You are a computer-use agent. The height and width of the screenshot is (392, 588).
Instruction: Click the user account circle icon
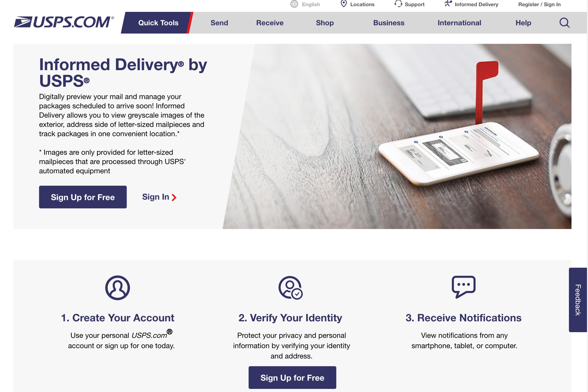click(118, 288)
